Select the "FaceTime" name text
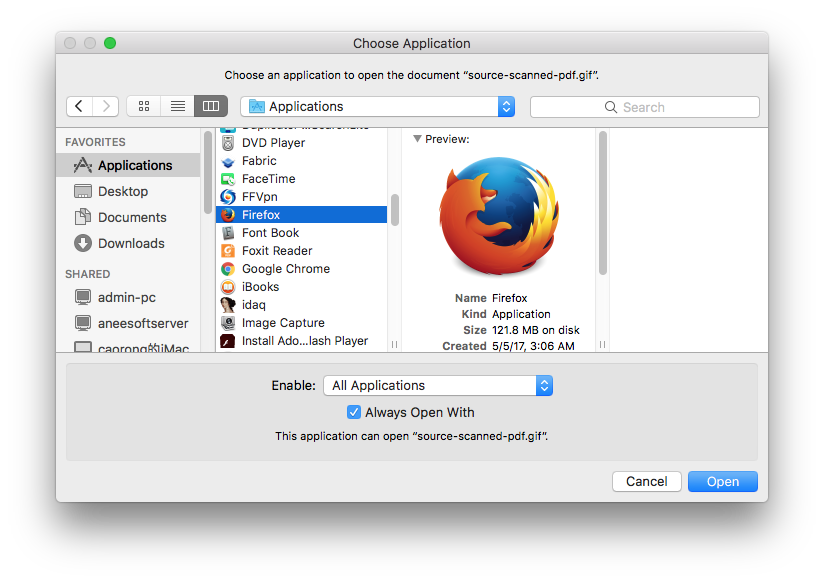The image size is (824, 582). click(x=269, y=179)
